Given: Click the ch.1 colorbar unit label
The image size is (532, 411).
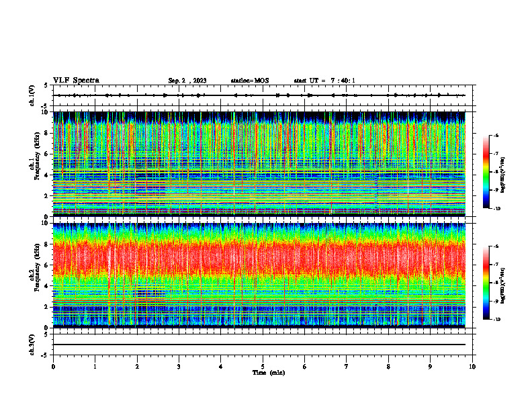Looking at the screenshot, I should click(x=503, y=175).
